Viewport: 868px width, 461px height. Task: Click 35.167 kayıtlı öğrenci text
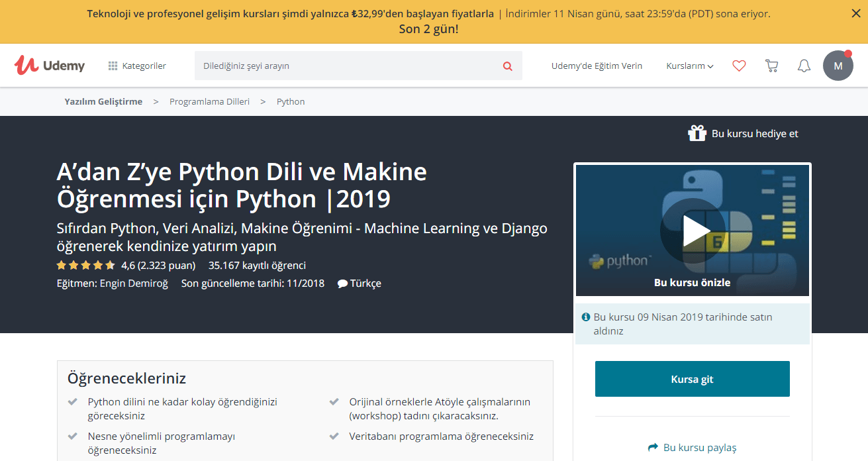pyautogui.click(x=257, y=265)
